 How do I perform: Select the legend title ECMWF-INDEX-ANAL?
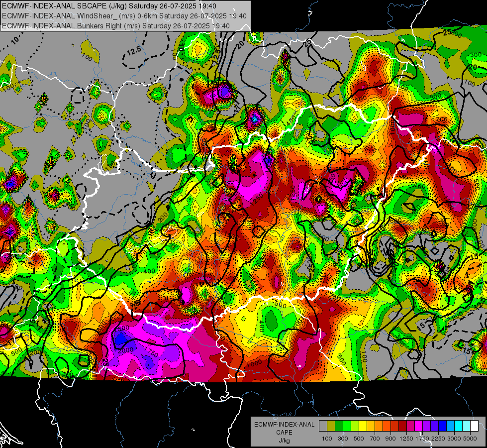point(285,425)
